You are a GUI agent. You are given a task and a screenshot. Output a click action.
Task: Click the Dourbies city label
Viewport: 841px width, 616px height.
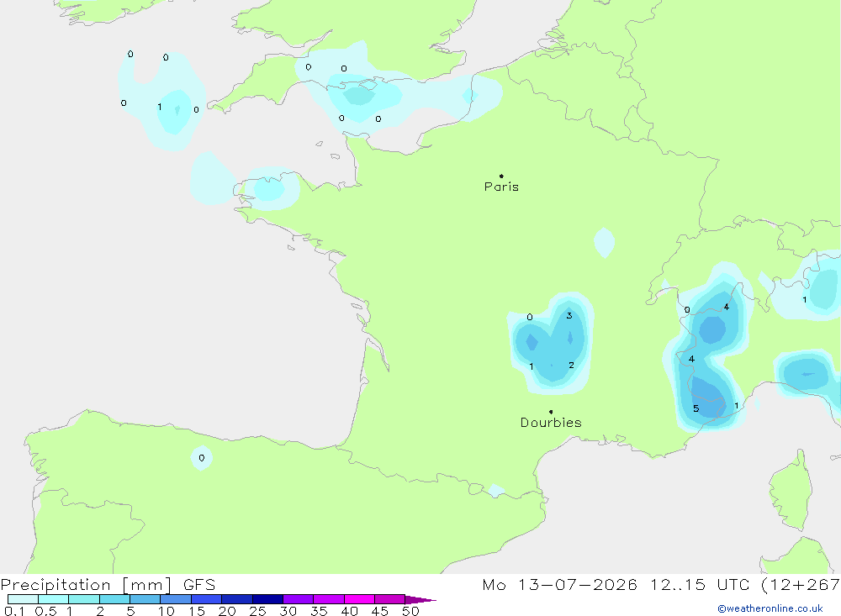[x=551, y=423]
